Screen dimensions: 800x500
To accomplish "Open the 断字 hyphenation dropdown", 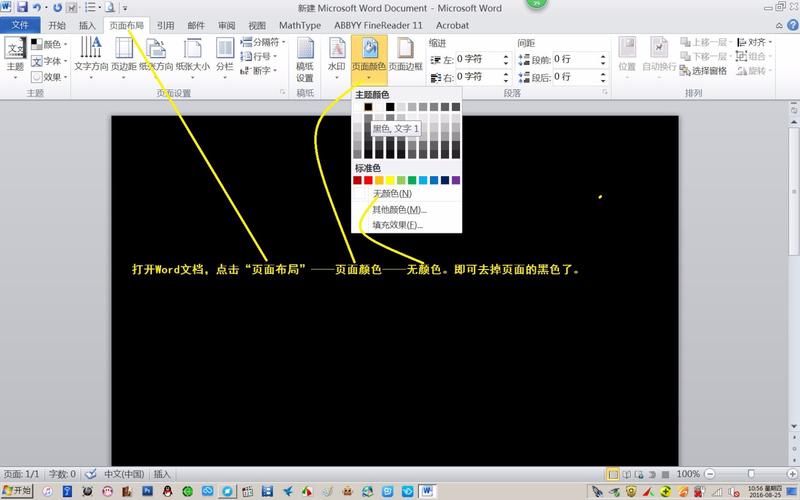I will click(259, 70).
